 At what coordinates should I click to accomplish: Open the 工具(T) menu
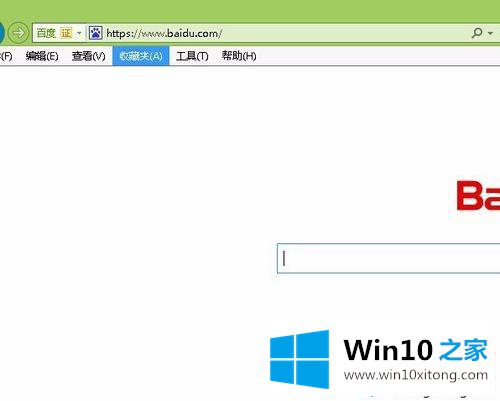pos(192,56)
